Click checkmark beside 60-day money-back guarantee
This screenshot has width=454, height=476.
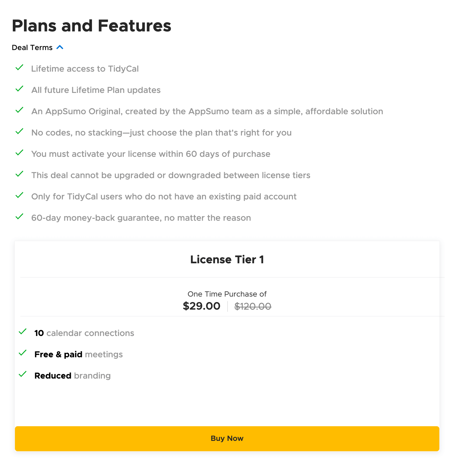point(19,217)
